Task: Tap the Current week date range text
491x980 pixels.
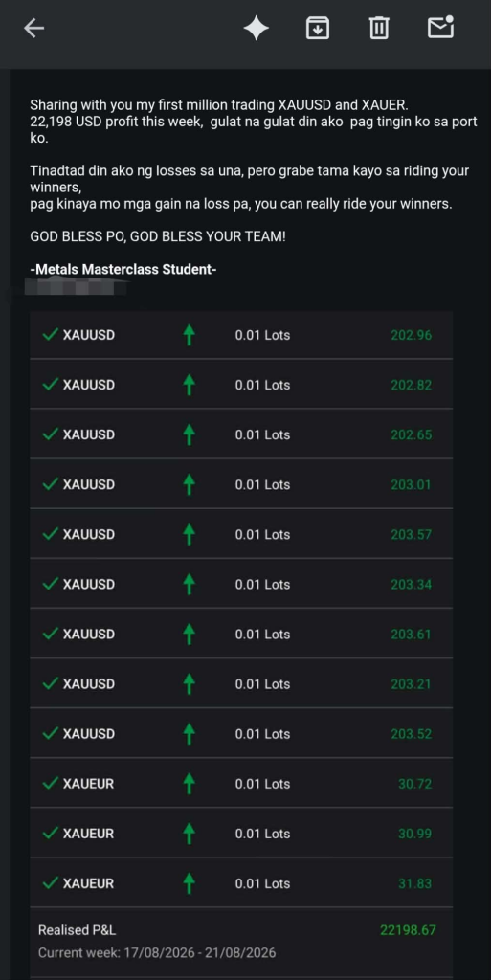Action: 157,953
